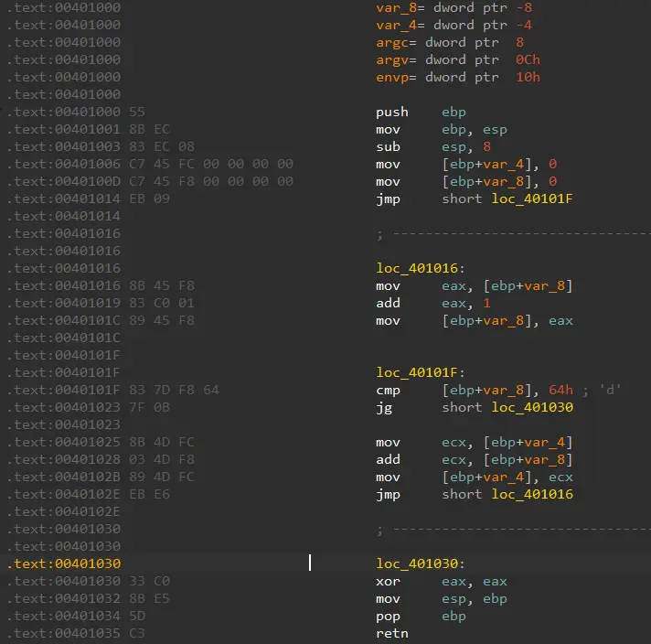
Task: Select the 'sub esp, 8' instruction
Action: [433, 146]
